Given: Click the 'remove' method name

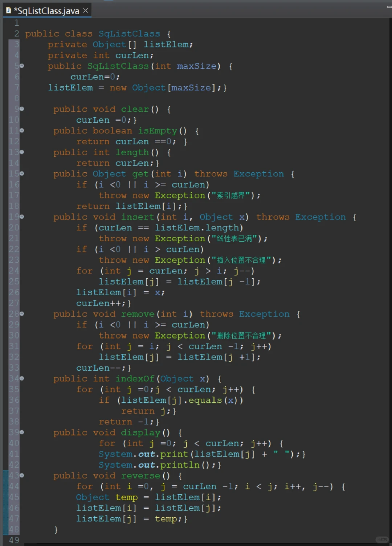Looking at the screenshot, I should coord(138,314).
